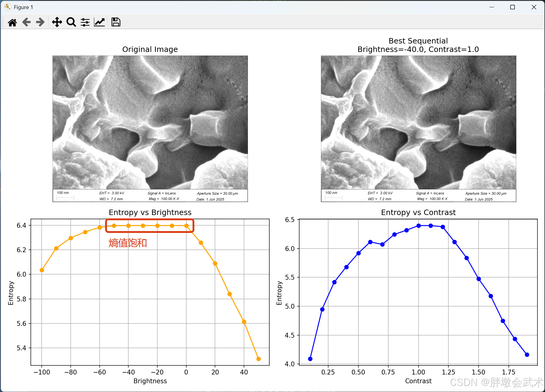Click the '5.4' tick label on brightness plot

21,348
